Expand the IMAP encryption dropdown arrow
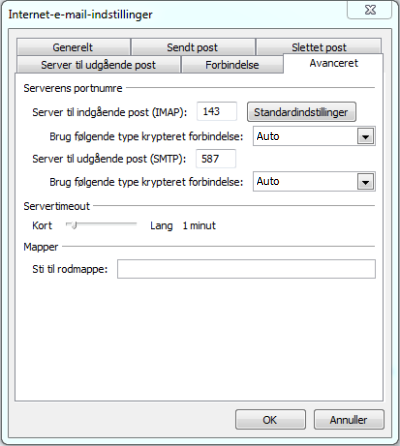 pyautogui.click(x=365, y=136)
